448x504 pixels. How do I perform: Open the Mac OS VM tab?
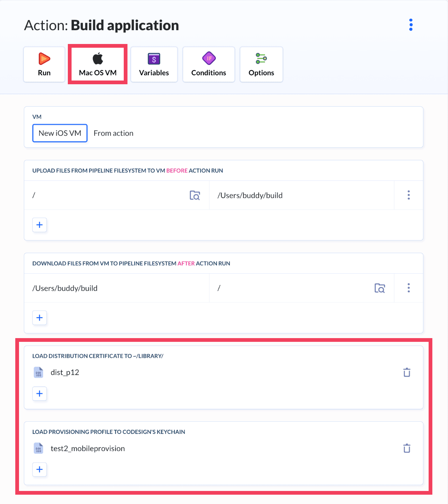coord(98,64)
